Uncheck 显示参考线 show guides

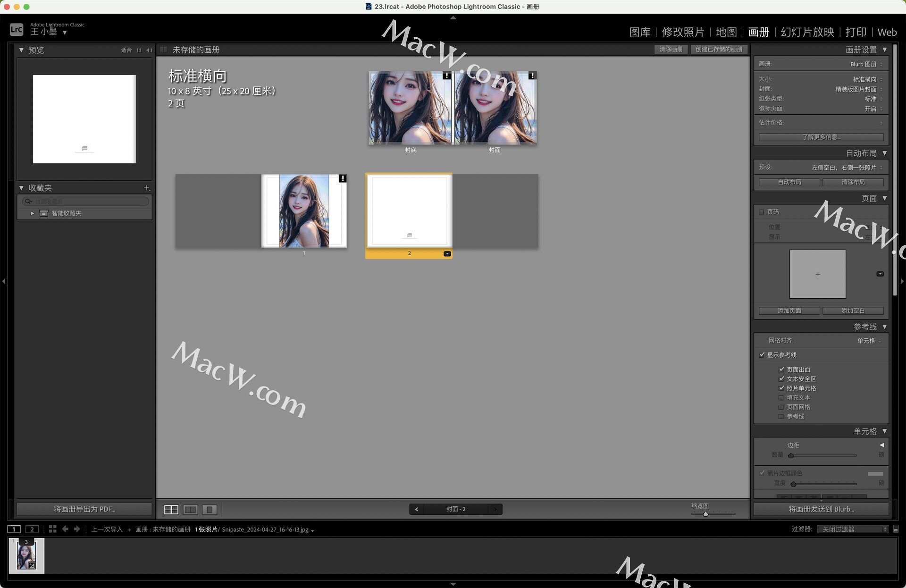point(762,355)
